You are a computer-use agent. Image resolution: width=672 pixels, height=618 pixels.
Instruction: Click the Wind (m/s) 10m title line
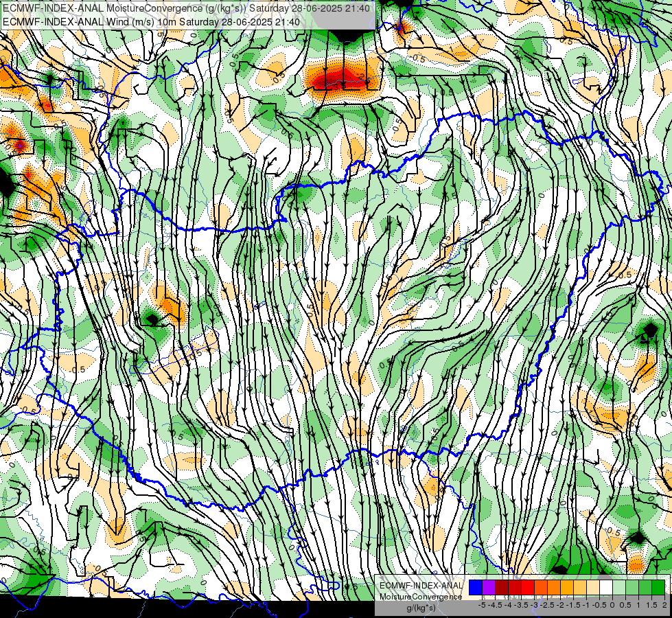click(x=151, y=22)
